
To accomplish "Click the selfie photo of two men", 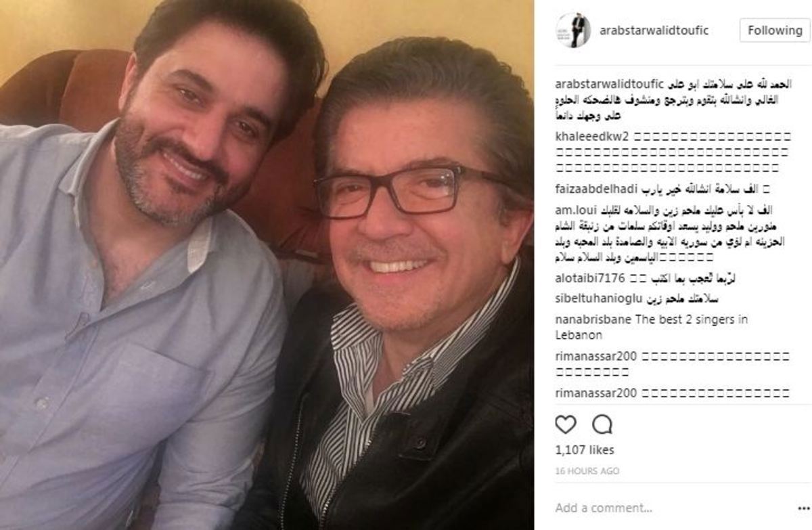I will [267, 265].
